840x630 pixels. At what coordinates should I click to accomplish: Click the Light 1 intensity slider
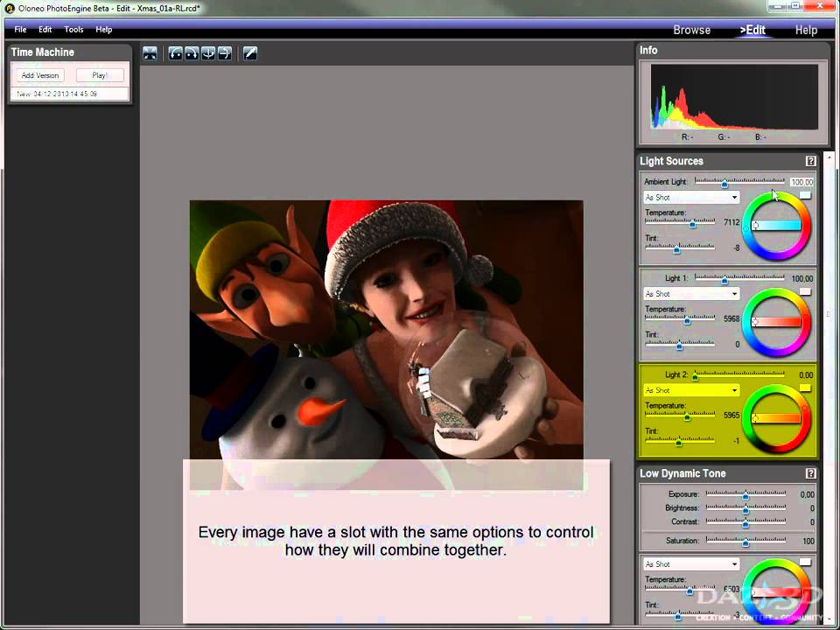click(x=740, y=278)
